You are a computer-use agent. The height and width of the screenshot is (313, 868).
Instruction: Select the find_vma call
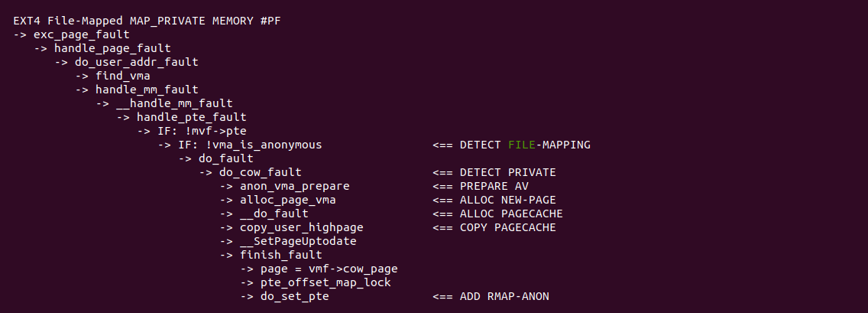point(122,76)
